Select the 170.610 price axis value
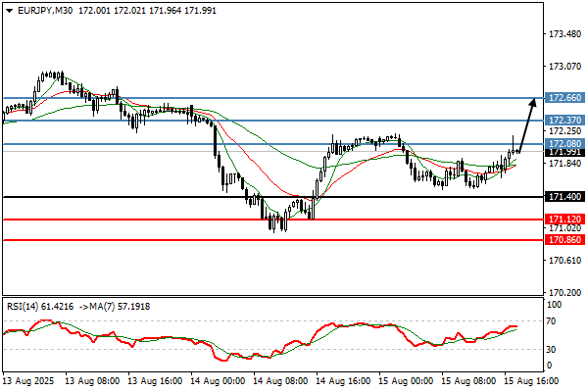 coord(564,260)
